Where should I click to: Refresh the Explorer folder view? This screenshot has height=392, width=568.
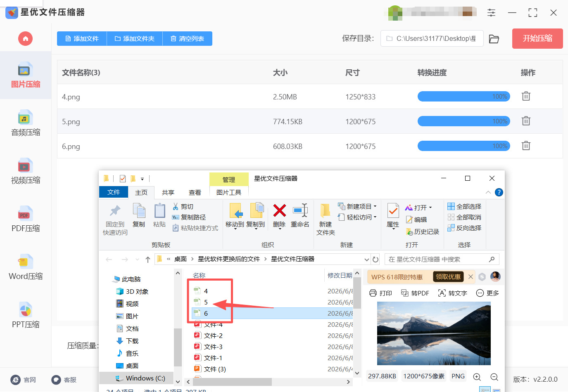tap(375, 260)
